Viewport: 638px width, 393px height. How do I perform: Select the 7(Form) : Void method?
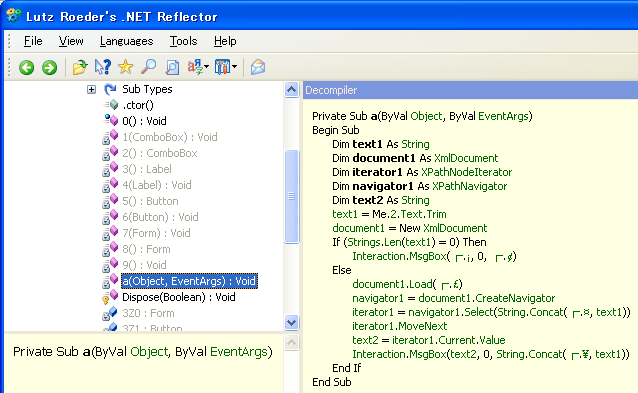[x=156, y=233]
